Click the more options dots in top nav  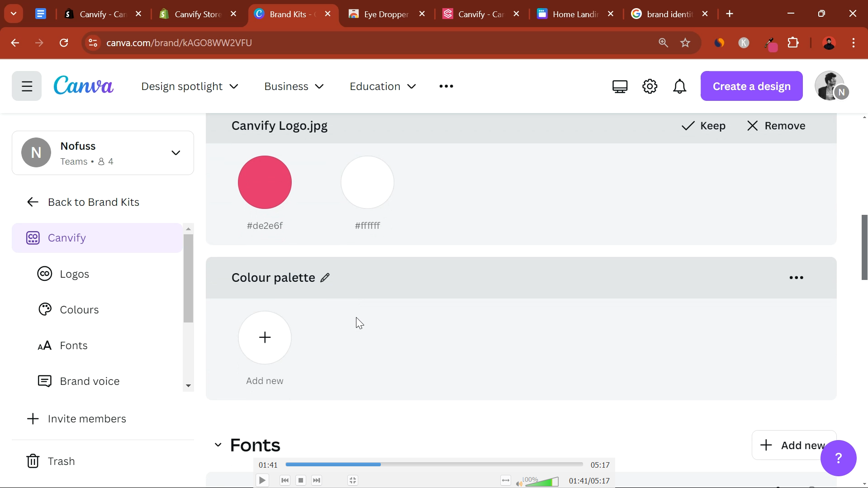[446, 86]
